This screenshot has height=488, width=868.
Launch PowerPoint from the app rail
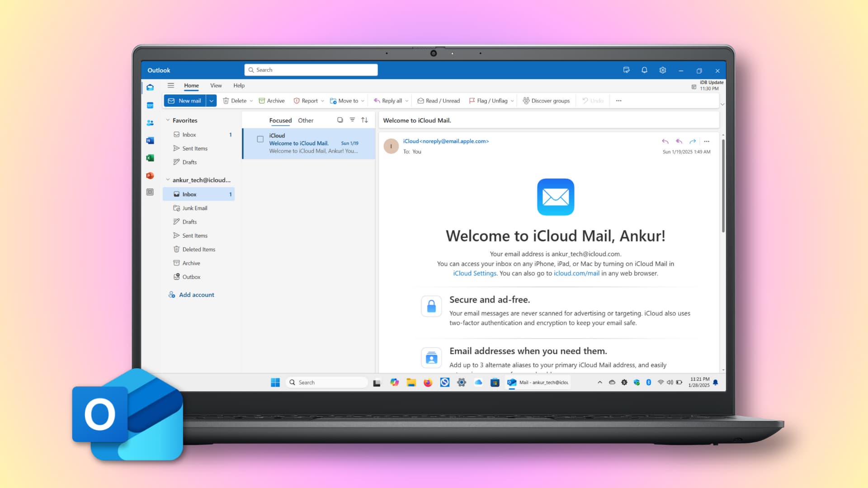(x=150, y=175)
